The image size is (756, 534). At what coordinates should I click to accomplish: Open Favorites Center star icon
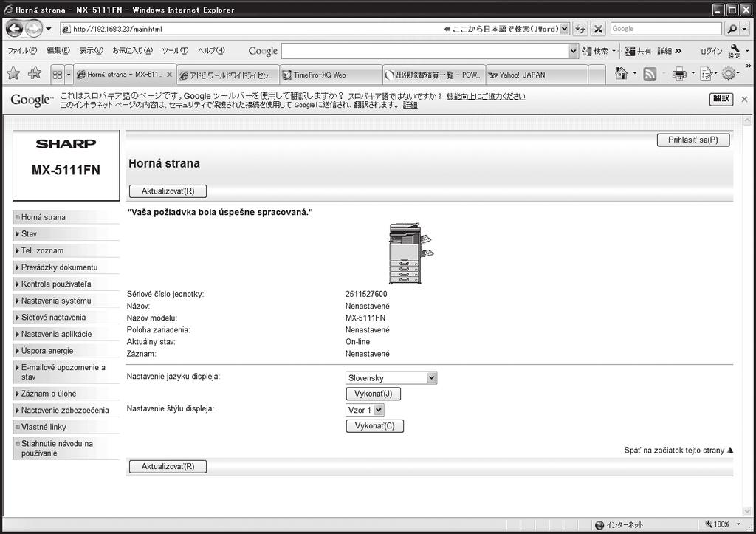click(13, 74)
